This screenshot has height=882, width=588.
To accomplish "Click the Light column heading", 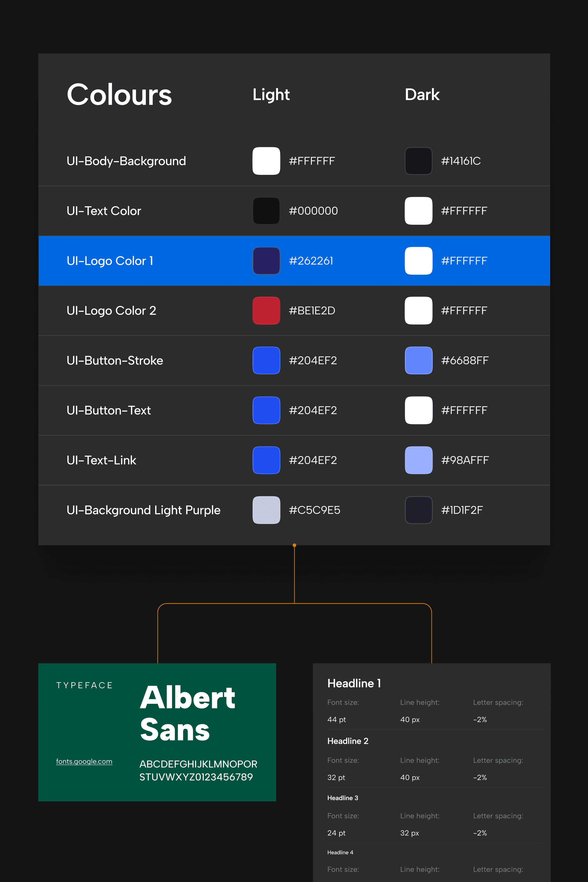I will pos(271,94).
